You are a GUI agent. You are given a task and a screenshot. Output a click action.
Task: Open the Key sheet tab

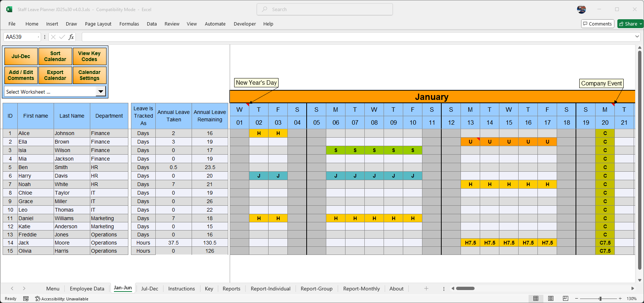point(209,289)
